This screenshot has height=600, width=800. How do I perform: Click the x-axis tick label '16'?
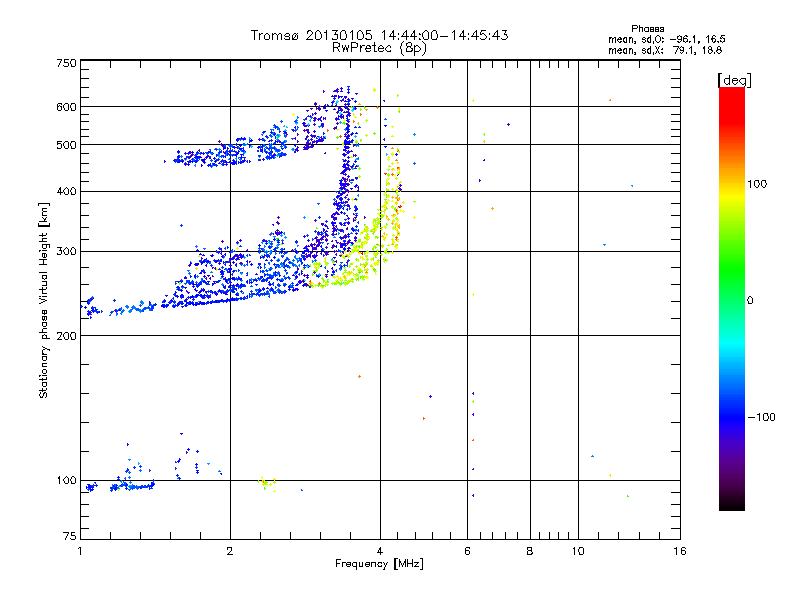[680, 551]
